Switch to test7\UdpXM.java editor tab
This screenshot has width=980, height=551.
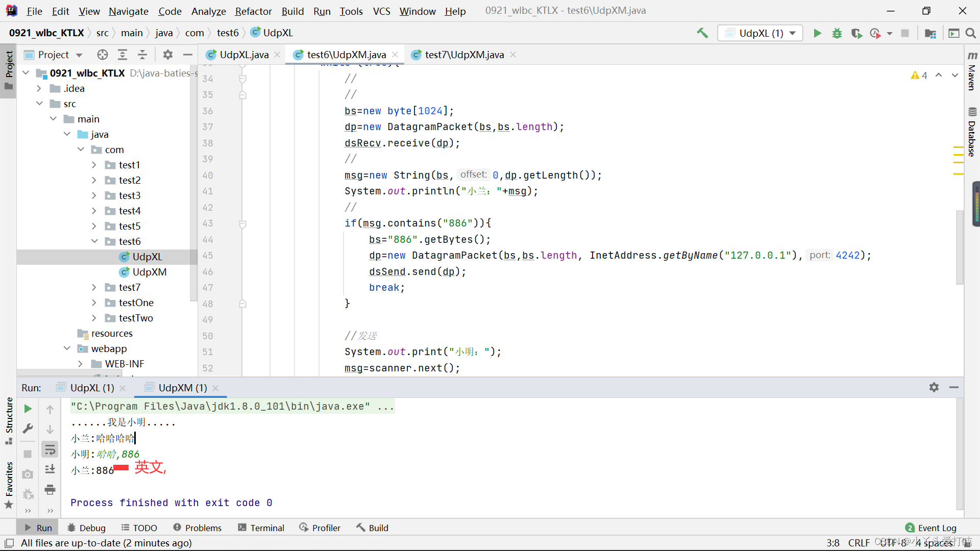tap(464, 55)
